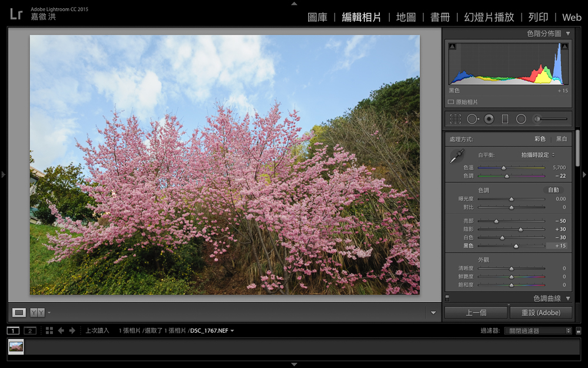Toggle shadow clipping indicator in histogram
The image size is (588, 368).
(x=452, y=47)
